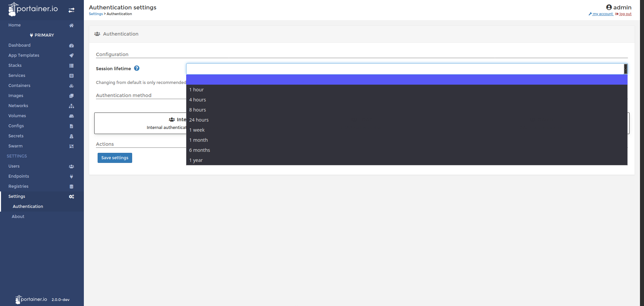Click the Settings breadcrumb link
The height and width of the screenshot is (306, 644).
point(96,14)
